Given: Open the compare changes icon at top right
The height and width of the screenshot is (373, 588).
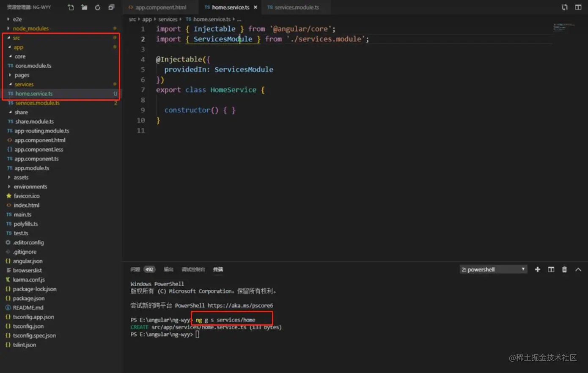Looking at the screenshot, I should 564,7.
